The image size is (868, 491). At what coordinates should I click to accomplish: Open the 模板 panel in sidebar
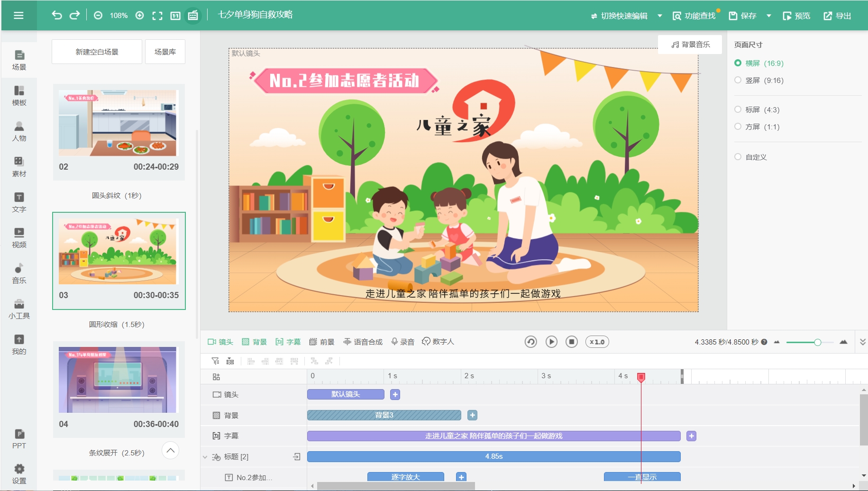pyautogui.click(x=19, y=96)
